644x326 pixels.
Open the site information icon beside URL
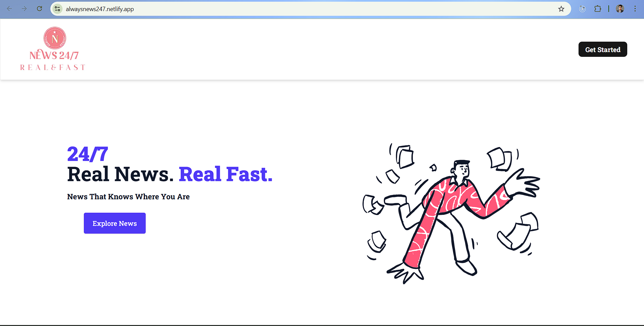57,9
